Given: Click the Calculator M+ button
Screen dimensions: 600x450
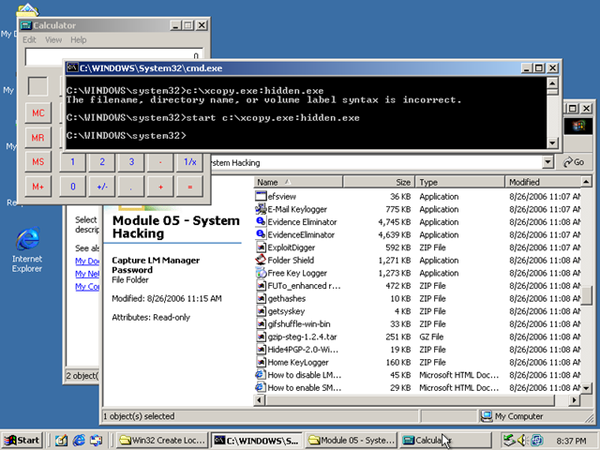Looking at the screenshot, I should 38,187.
